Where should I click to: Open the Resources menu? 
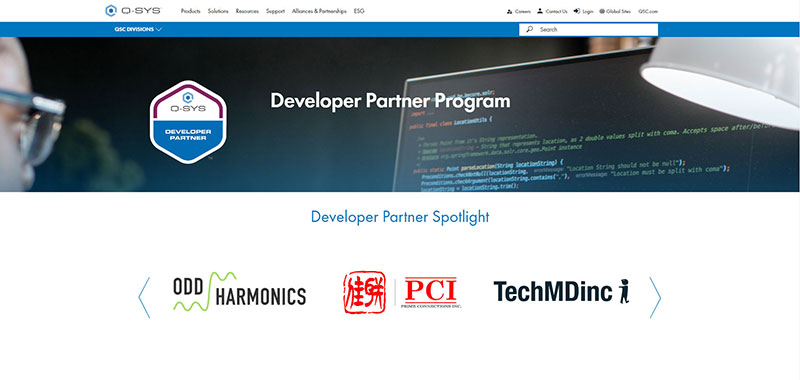[x=247, y=11]
